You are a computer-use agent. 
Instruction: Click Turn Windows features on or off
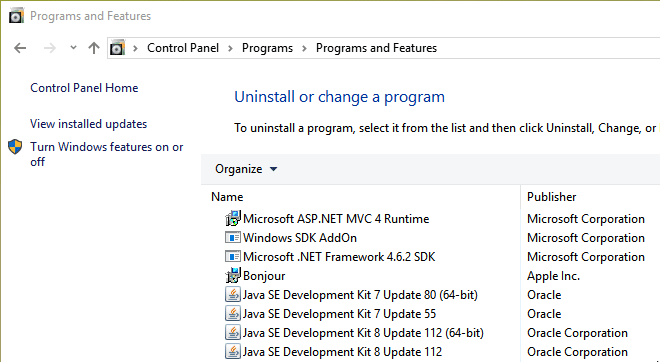coord(106,154)
